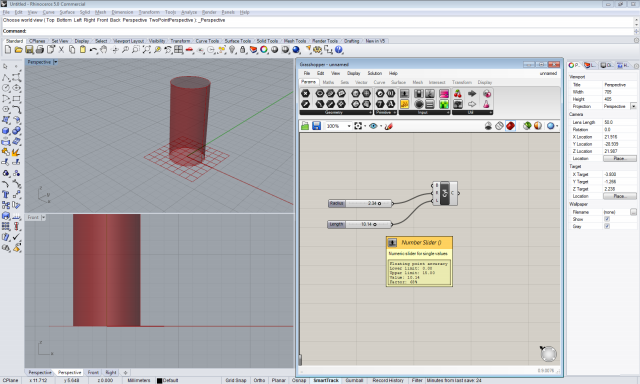Toggle the wallpaper Show checkbox
640x384 pixels.
click(x=607, y=219)
